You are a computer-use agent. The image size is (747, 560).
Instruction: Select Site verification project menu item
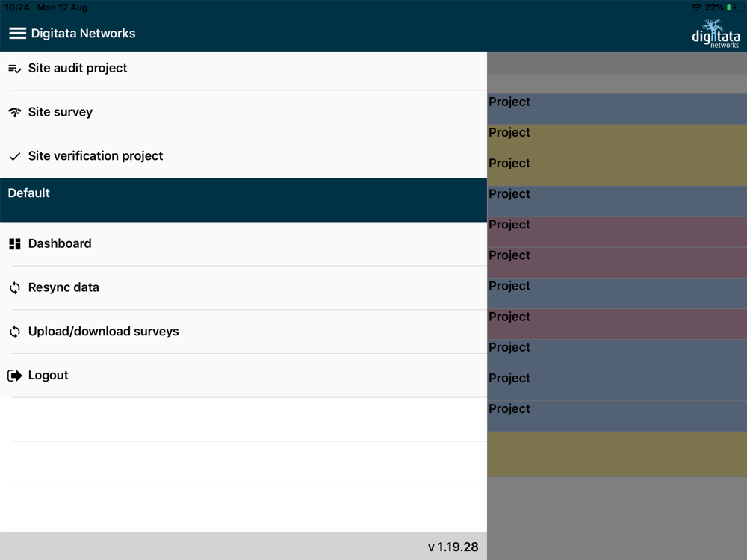pos(244,156)
